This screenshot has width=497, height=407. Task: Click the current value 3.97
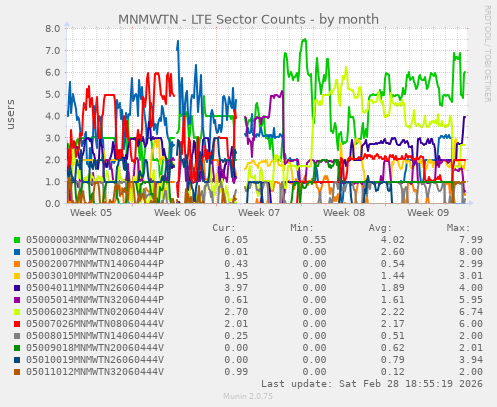(236, 288)
